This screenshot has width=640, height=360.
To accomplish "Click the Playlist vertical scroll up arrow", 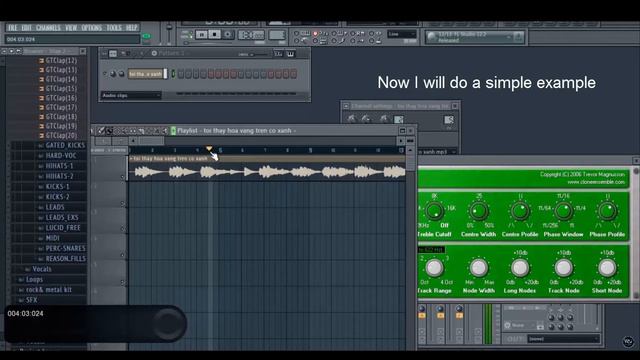I will point(410,150).
